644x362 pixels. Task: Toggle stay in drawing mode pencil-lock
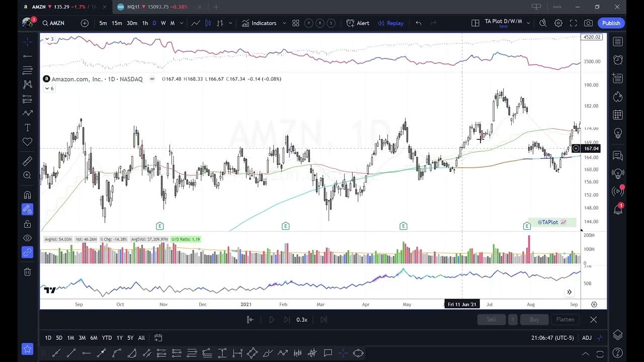tap(28, 209)
